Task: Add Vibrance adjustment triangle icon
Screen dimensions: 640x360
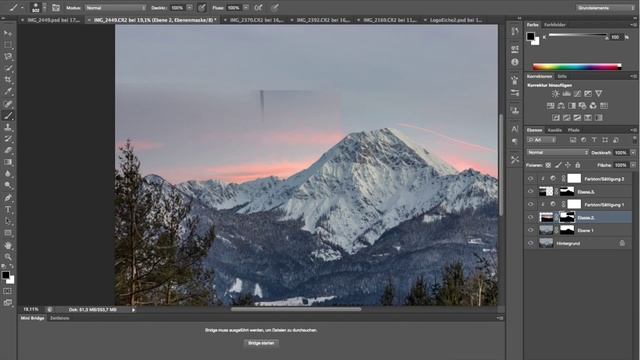Action: tap(598, 94)
